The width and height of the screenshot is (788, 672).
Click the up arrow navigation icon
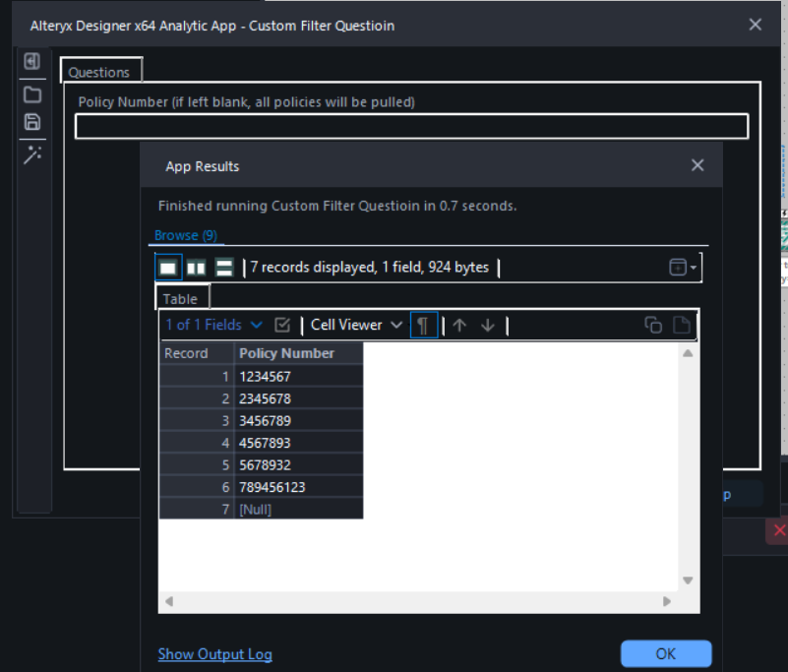[459, 326]
